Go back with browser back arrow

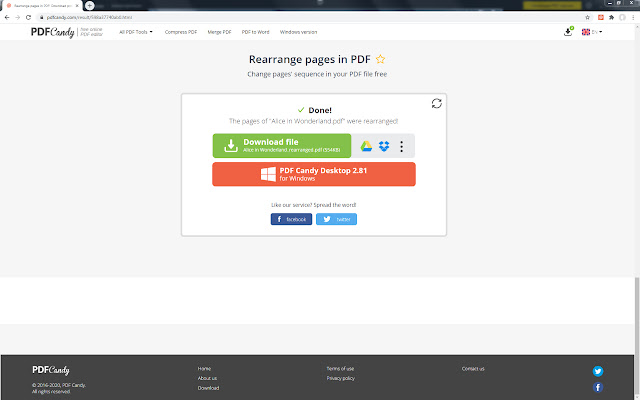click(7, 17)
